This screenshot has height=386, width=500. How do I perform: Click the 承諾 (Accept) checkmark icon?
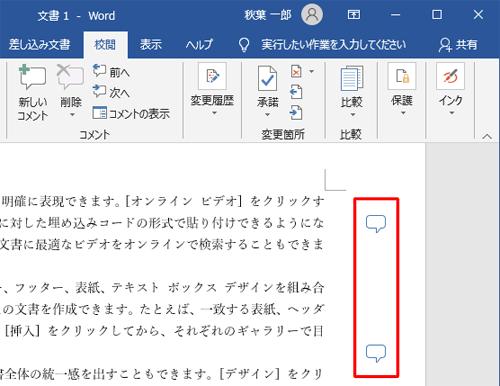pos(267,79)
